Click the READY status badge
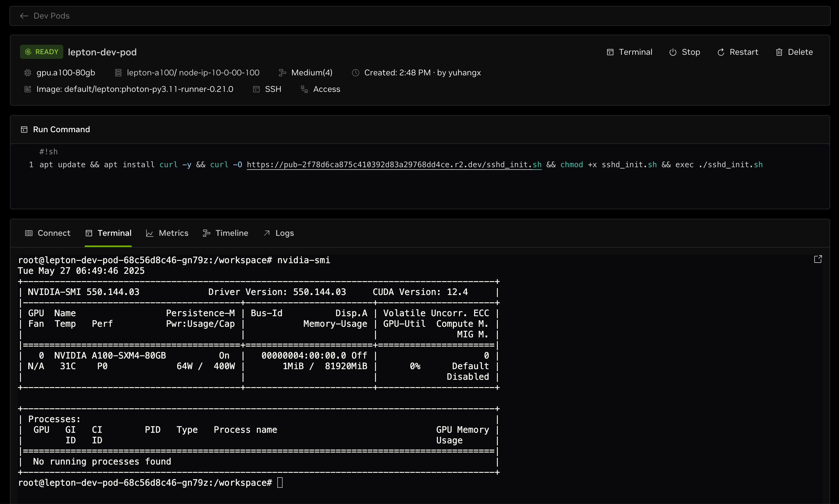 click(x=42, y=52)
